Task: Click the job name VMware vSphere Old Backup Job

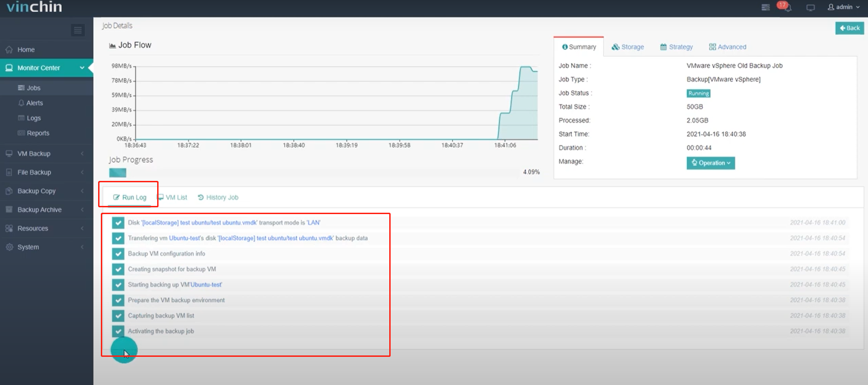Action: (x=734, y=65)
